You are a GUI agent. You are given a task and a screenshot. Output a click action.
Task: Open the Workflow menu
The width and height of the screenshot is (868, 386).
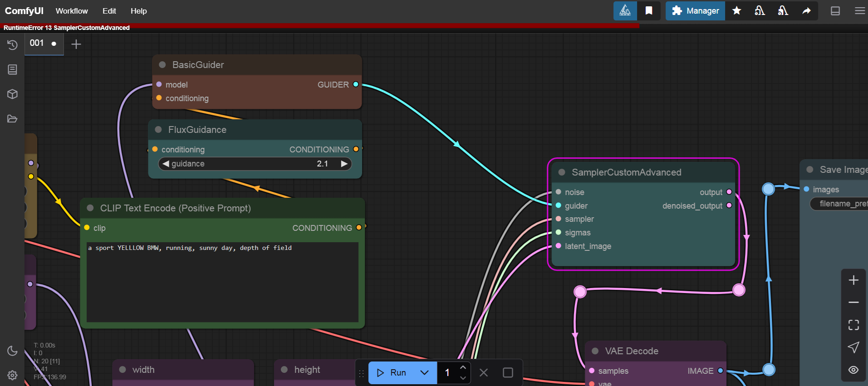point(72,11)
